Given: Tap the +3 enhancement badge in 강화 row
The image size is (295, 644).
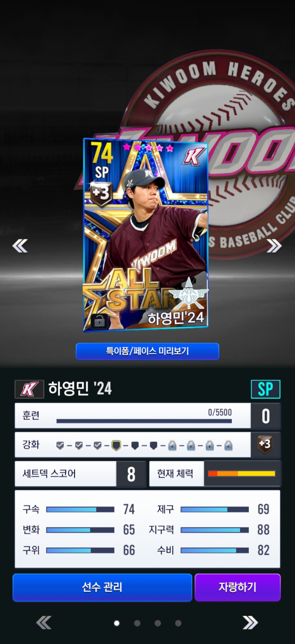Looking at the screenshot, I should tap(265, 444).
